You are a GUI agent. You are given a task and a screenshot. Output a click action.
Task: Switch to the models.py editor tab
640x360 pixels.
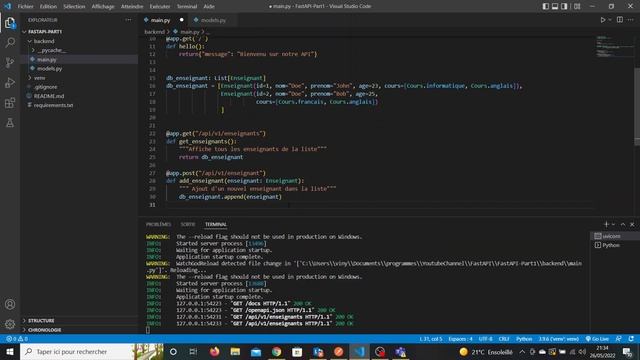tap(212, 20)
